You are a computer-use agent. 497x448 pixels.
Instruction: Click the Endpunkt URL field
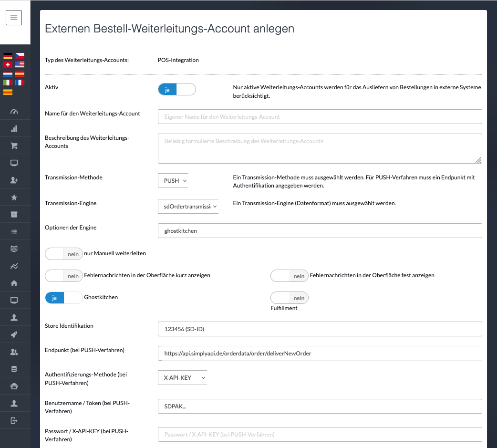click(320, 353)
